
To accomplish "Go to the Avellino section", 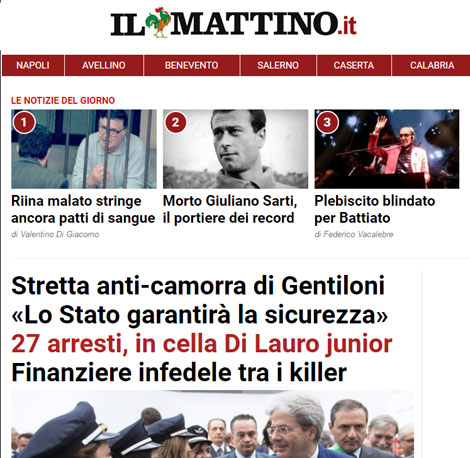I will click(104, 65).
